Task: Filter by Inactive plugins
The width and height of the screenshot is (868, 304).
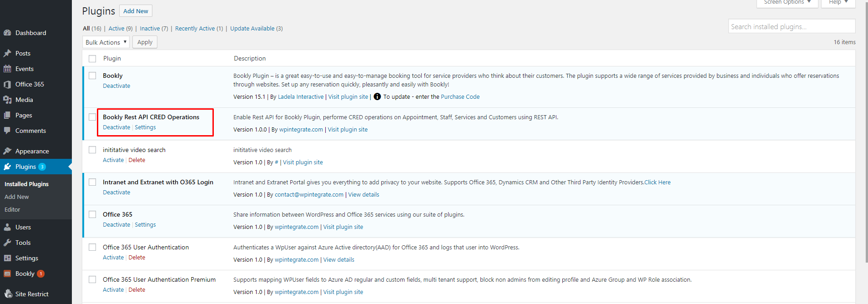Action: [x=154, y=28]
